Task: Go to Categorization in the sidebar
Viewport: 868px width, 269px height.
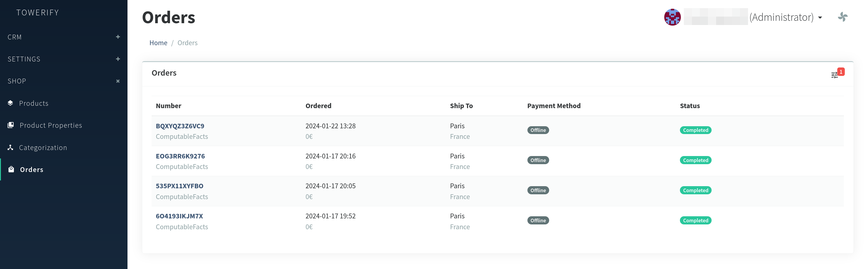Action: [x=43, y=148]
